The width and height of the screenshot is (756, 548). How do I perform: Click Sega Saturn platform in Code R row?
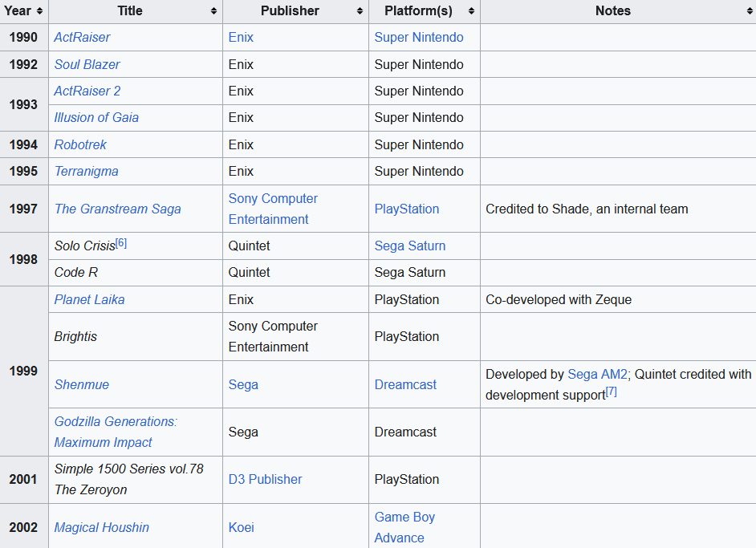tap(410, 272)
